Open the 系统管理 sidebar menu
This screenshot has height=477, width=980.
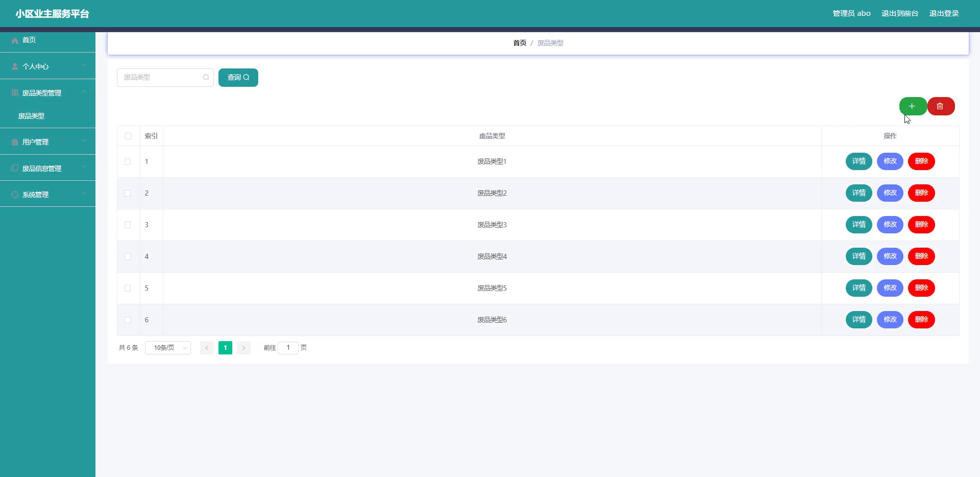click(47, 194)
